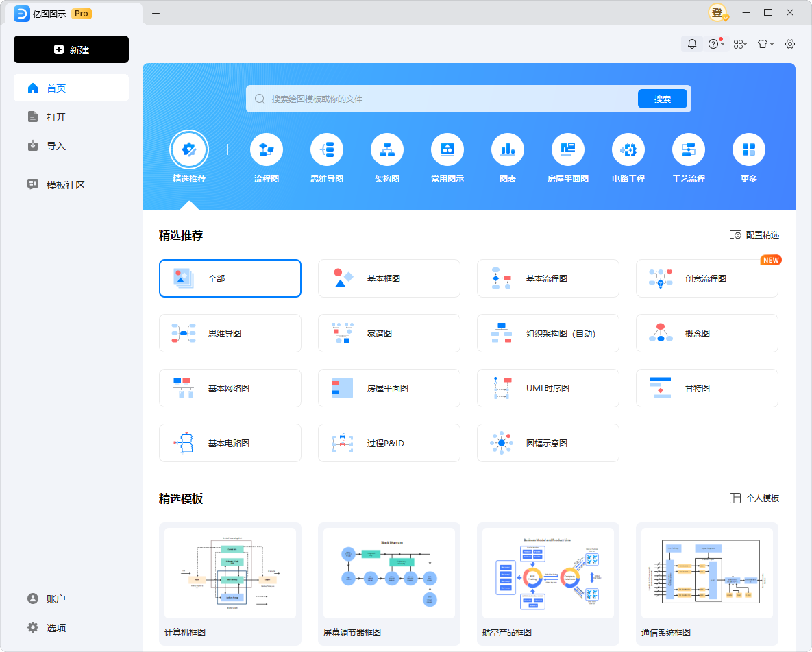Click the black 新建 button
The width and height of the screenshot is (812, 652).
pos(71,49)
